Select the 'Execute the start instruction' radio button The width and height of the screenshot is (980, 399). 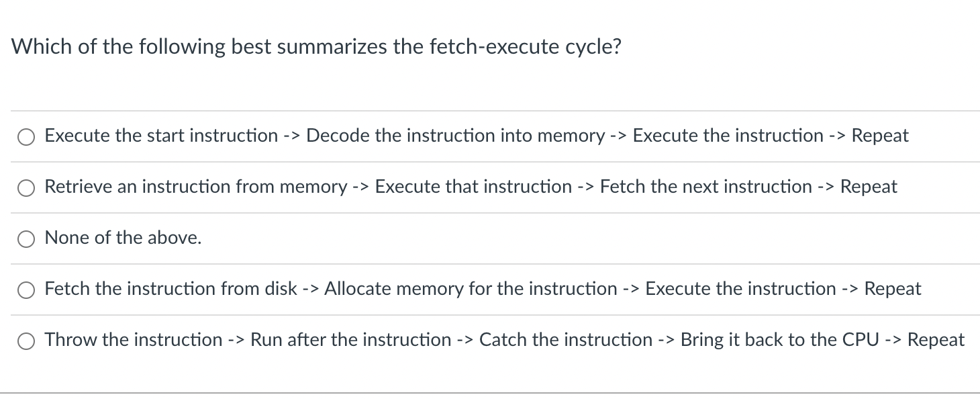tap(26, 136)
